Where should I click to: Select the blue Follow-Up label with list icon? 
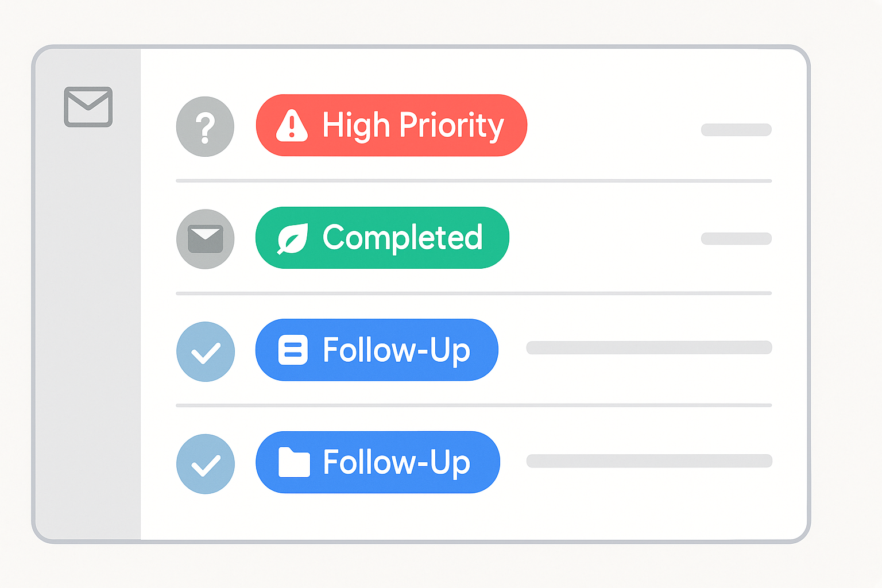[x=377, y=350]
